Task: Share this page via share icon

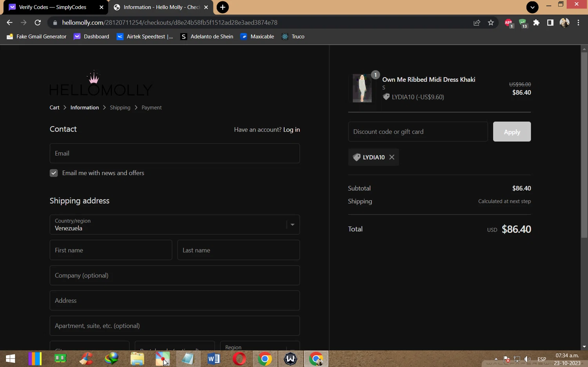Action: [x=477, y=23]
